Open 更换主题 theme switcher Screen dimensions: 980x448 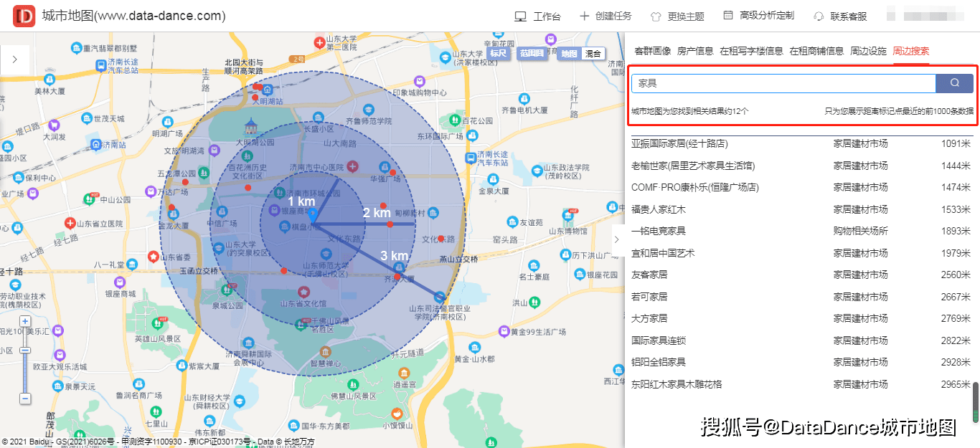(x=677, y=16)
